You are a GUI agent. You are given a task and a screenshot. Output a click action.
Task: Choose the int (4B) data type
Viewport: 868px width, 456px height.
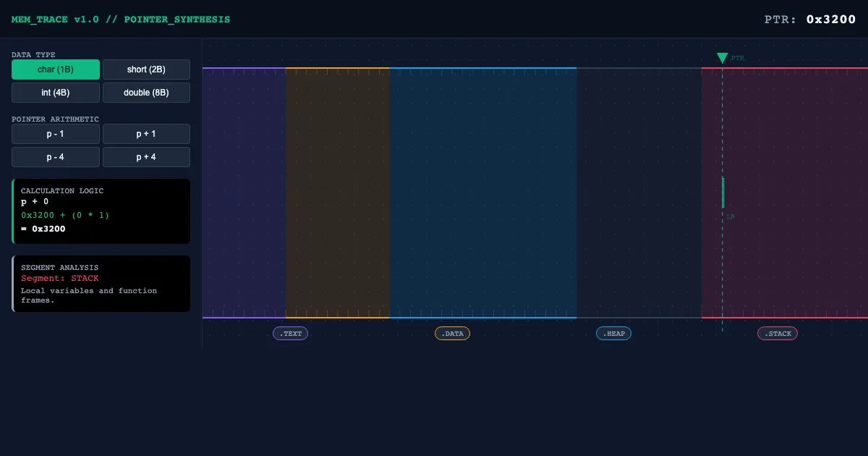point(56,93)
